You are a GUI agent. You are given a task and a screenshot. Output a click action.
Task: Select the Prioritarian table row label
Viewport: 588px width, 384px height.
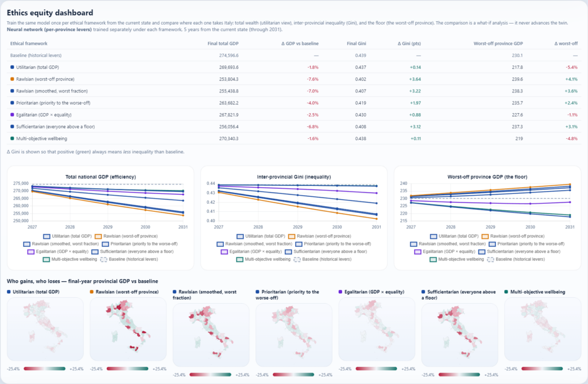(53, 103)
